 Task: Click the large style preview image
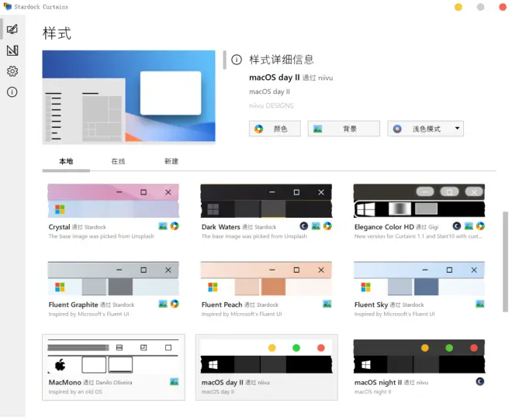click(129, 97)
